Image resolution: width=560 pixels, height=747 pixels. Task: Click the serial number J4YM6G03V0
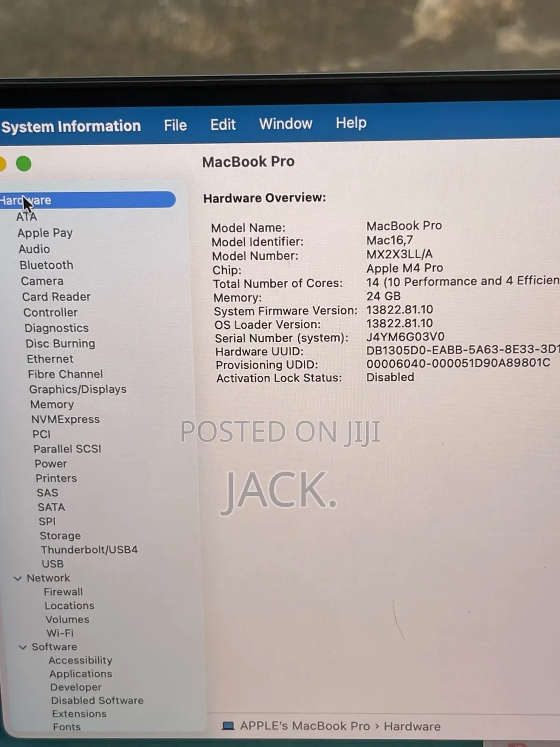click(x=406, y=337)
